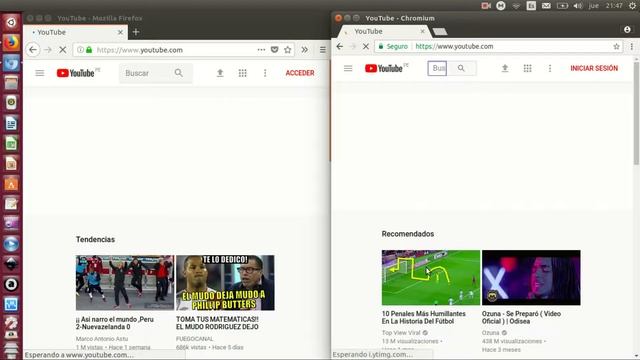Click Firefox back arrow button
The width and height of the screenshot is (640, 360).
coord(33,50)
